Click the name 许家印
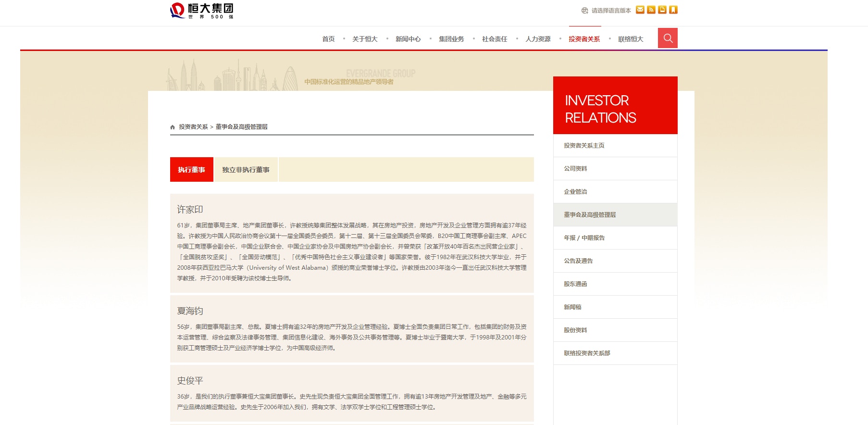The height and width of the screenshot is (425, 868). pyautogui.click(x=190, y=210)
